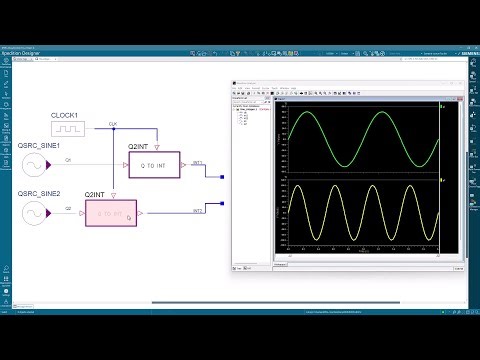
Task: Click the INT1 net label
Action: (197, 163)
